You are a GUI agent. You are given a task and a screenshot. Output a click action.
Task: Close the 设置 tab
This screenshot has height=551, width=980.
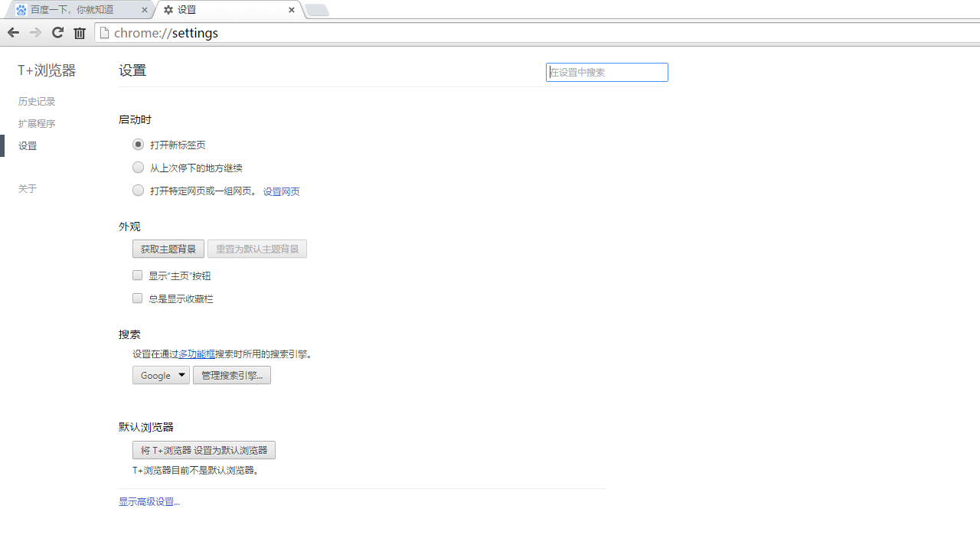point(292,10)
